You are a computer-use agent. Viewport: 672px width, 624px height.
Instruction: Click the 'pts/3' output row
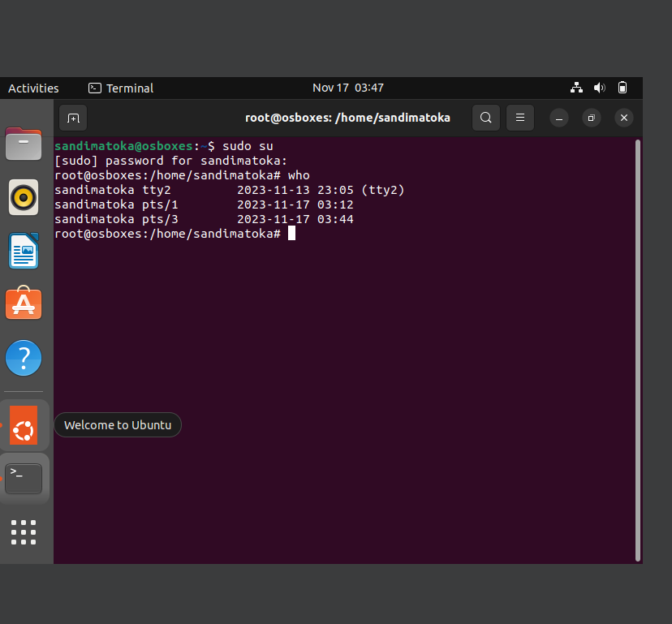point(204,219)
